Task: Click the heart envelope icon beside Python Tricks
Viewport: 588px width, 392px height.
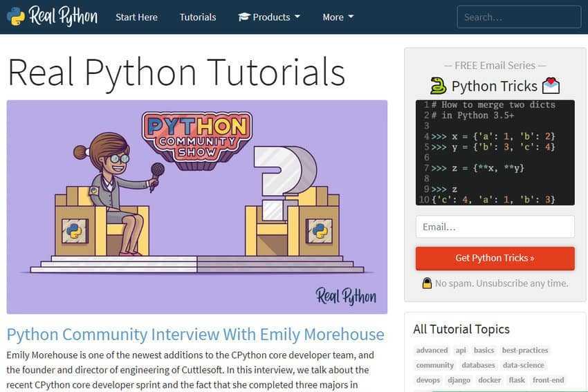Action: click(551, 86)
